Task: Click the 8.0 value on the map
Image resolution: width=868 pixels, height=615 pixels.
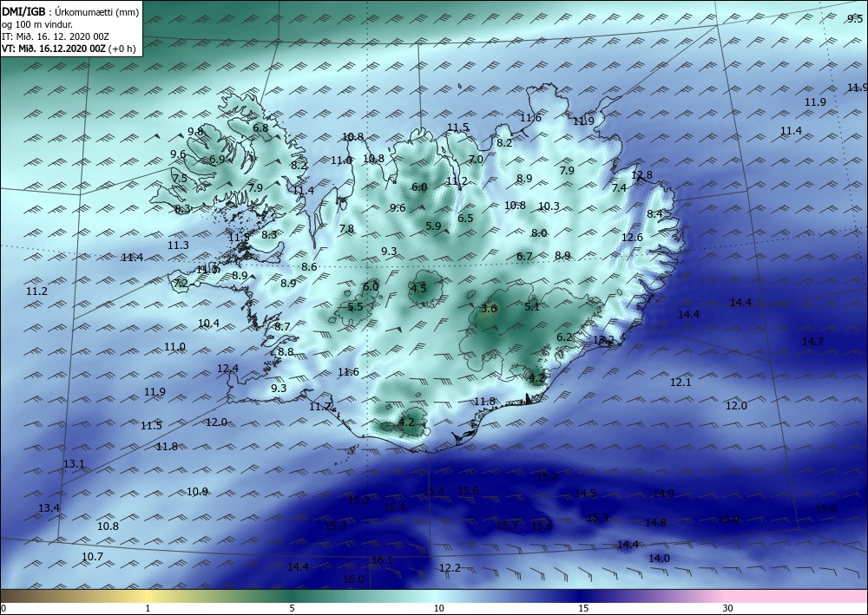Action: pyautogui.click(x=539, y=232)
